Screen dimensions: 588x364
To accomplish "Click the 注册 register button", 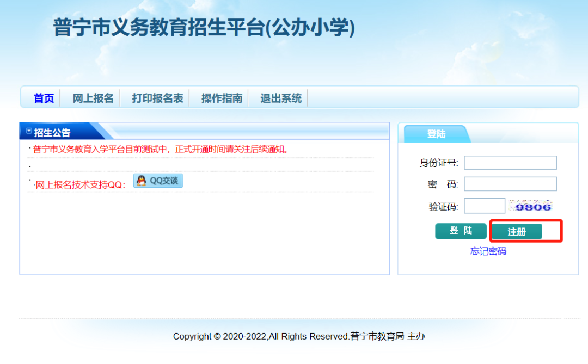I will (x=517, y=232).
